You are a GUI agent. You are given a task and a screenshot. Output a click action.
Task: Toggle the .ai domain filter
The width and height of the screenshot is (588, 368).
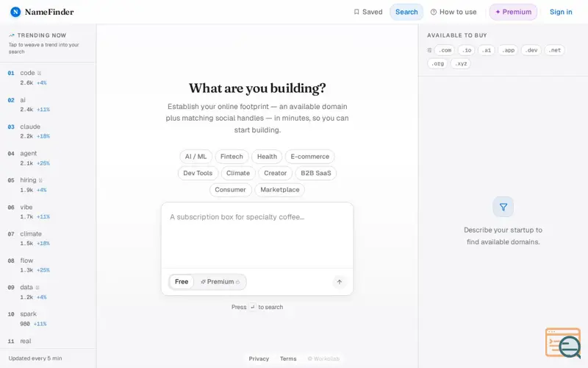(487, 50)
